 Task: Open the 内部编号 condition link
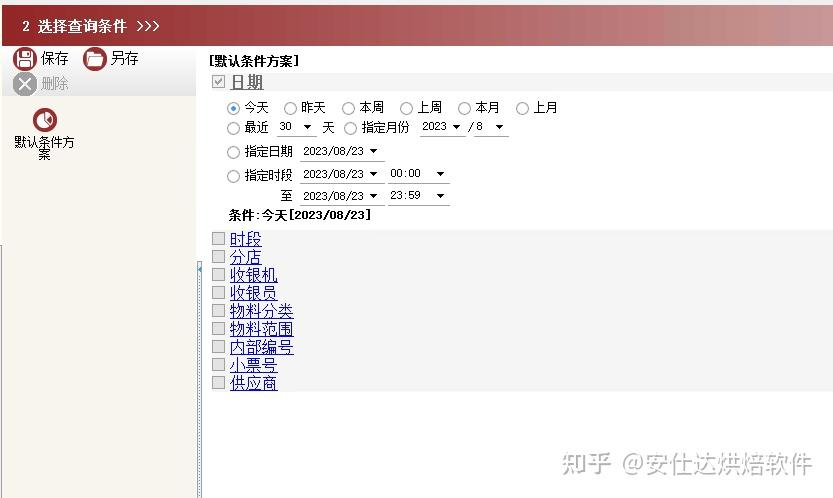coord(261,347)
